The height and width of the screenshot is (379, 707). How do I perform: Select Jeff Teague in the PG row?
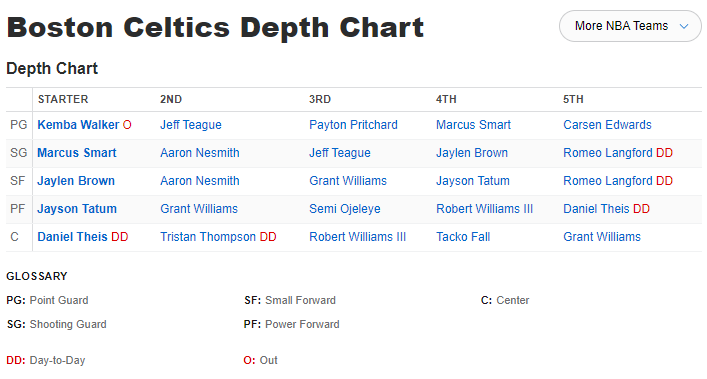pos(191,125)
